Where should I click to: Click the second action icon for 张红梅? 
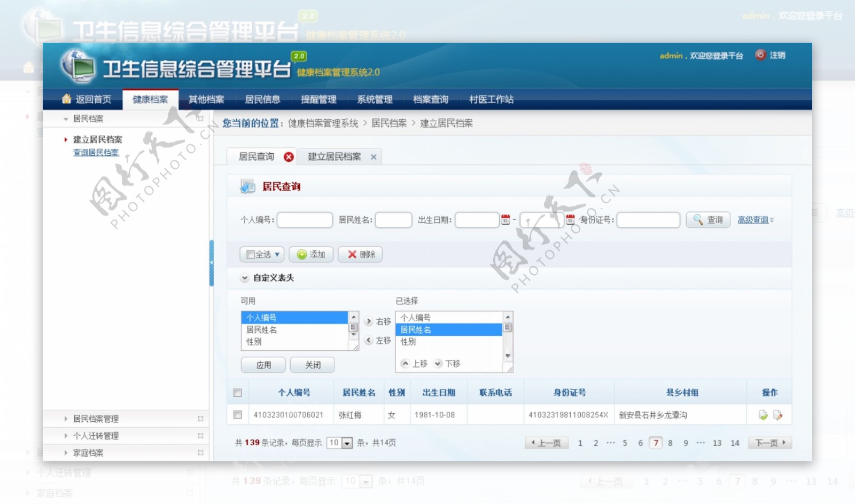(x=778, y=415)
